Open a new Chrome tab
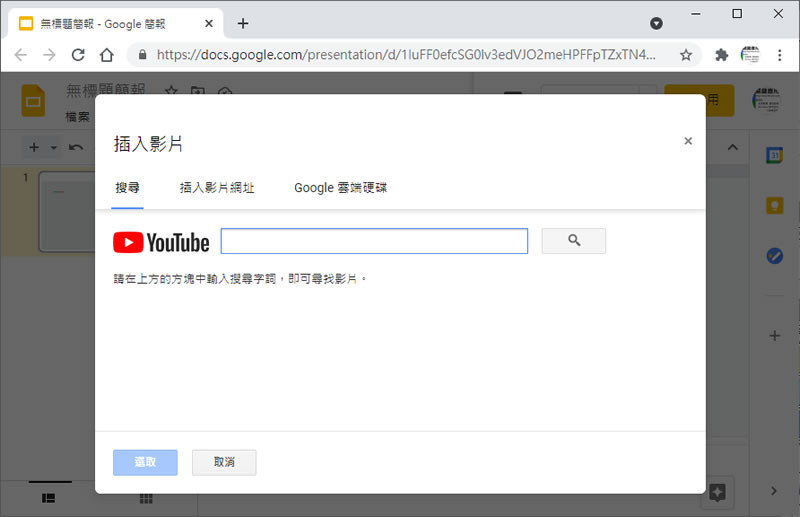This screenshot has width=800, height=517. pos(243,23)
